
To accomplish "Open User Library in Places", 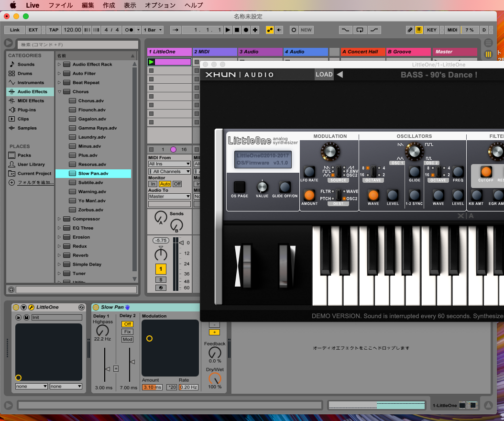I will click(31, 165).
